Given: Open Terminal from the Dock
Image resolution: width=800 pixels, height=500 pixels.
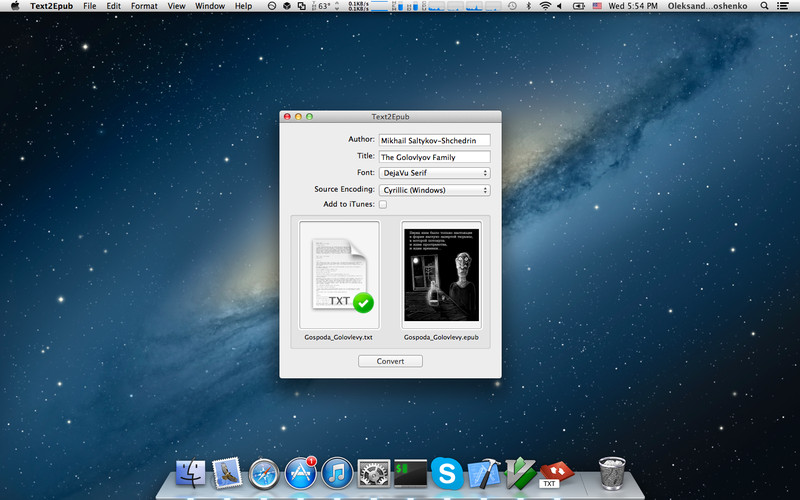Looking at the screenshot, I should click(x=410, y=473).
